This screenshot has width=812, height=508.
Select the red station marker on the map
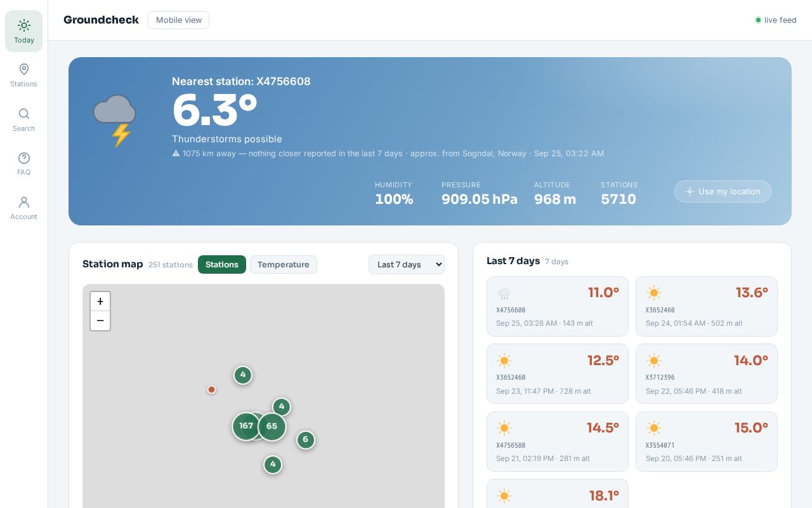[212, 389]
